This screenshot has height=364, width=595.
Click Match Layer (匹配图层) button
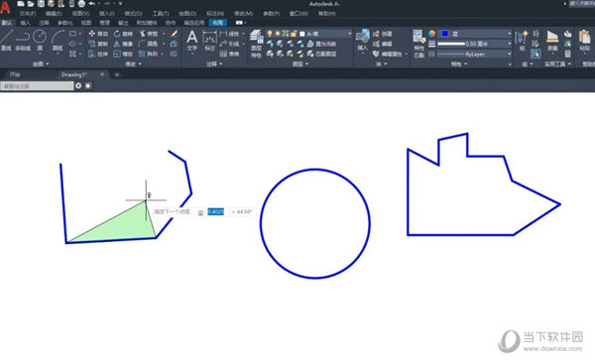[x=321, y=55]
